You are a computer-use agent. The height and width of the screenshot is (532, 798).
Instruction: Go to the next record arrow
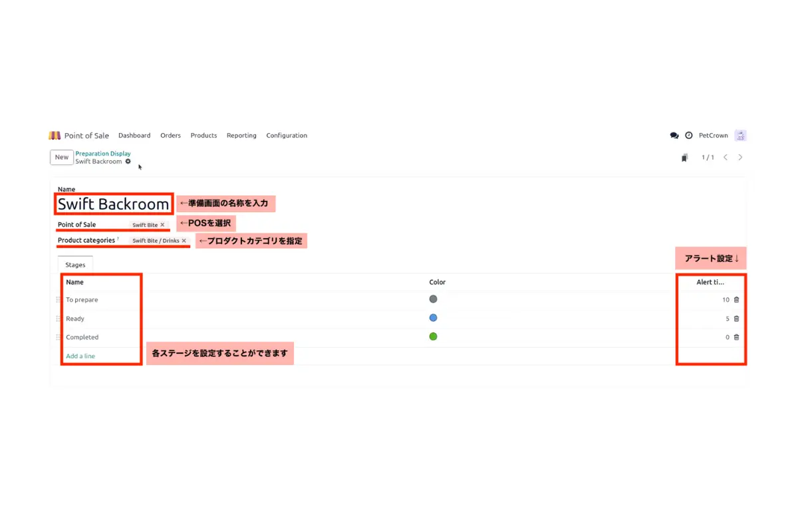740,158
